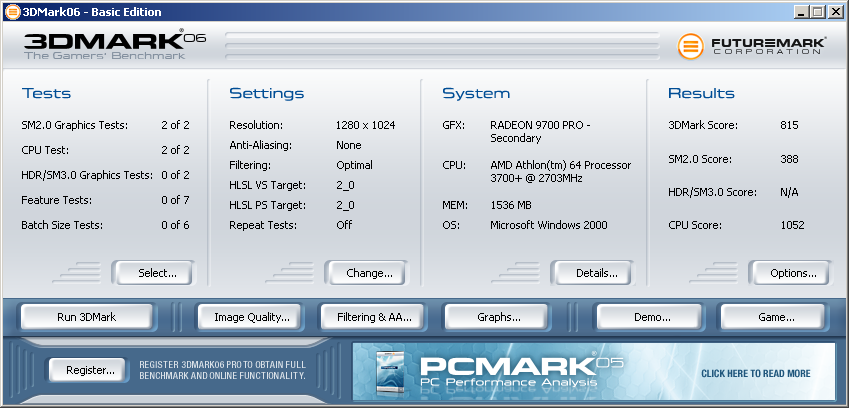Click the AMD Athlon 64 Processor CPU text
This screenshot has height=408, width=849.
click(x=560, y=172)
